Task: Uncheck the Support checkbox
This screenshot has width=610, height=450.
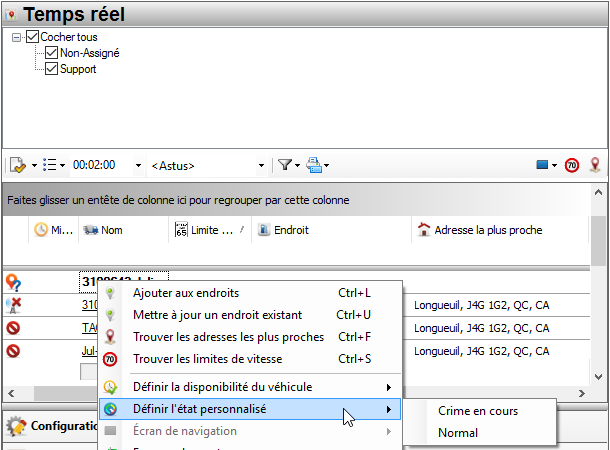Action: coord(52,69)
